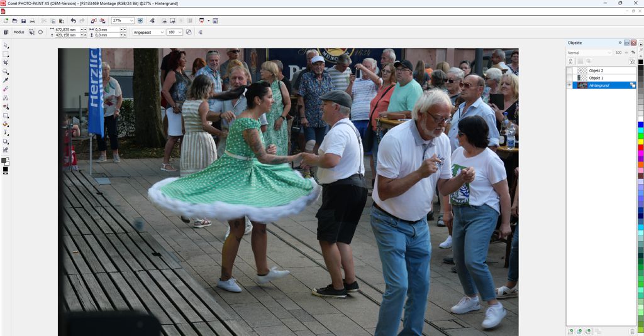Open the 180 angle dropdown

pyautogui.click(x=180, y=32)
